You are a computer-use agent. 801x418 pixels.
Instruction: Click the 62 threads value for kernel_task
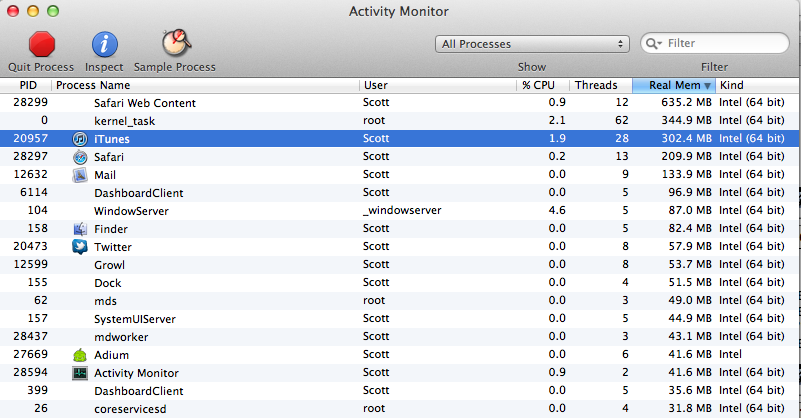[x=622, y=121]
